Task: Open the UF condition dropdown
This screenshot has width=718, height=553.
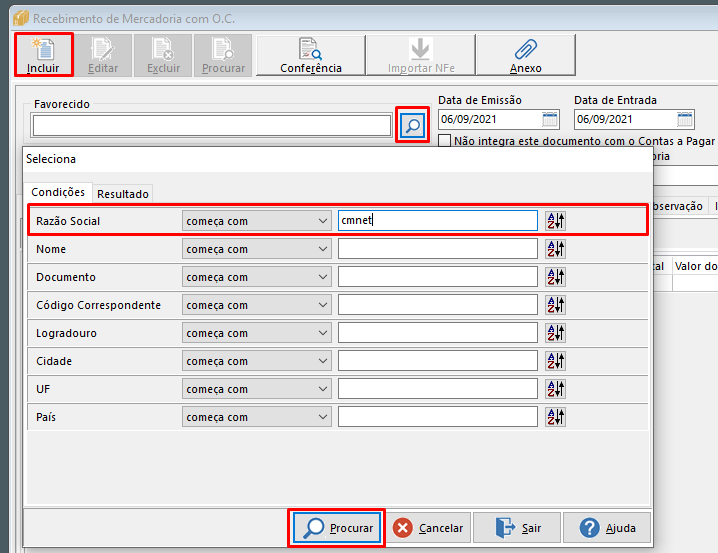Action: pyautogui.click(x=257, y=389)
